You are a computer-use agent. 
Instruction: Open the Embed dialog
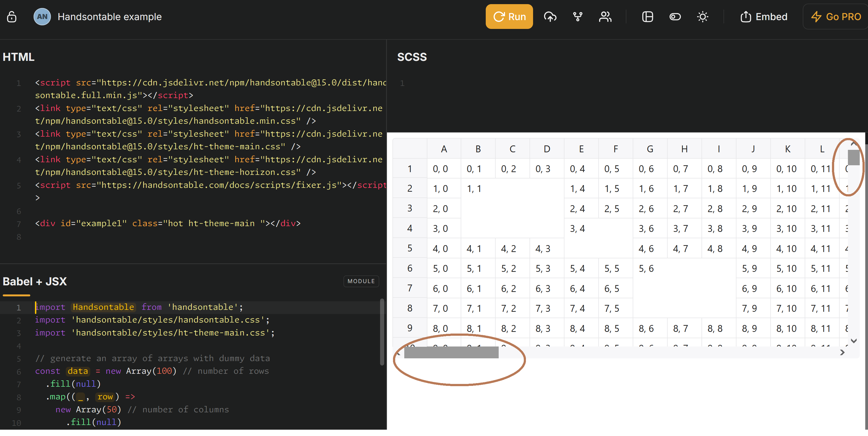763,17
